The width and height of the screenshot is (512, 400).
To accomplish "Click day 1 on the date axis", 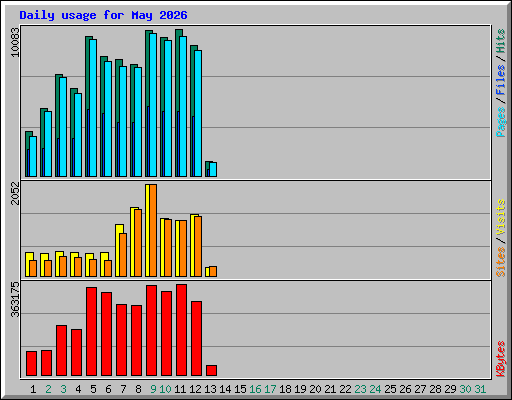I will (33, 389).
